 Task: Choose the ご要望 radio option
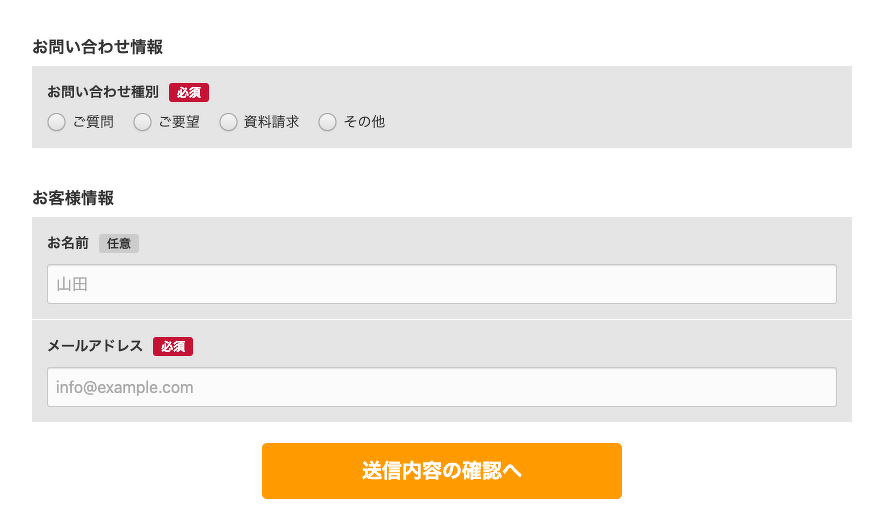click(x=143, y=122)
